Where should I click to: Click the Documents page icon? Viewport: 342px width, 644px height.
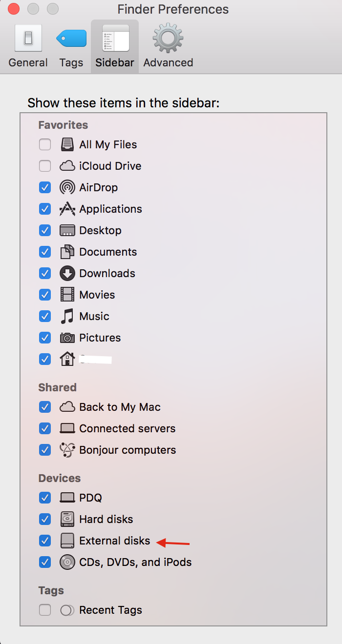tap(67, 252)
